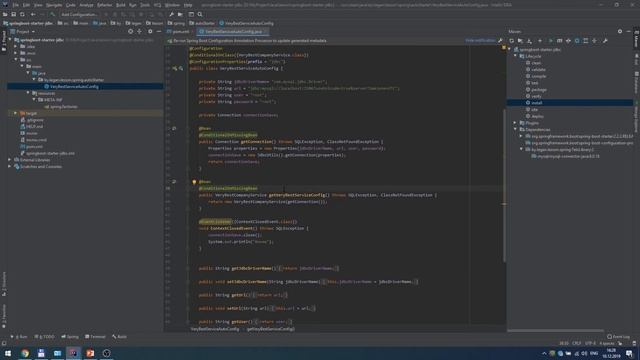Open the Run tool window button
Viewport: 640px width, 360px height.
[x=19, y=337]
